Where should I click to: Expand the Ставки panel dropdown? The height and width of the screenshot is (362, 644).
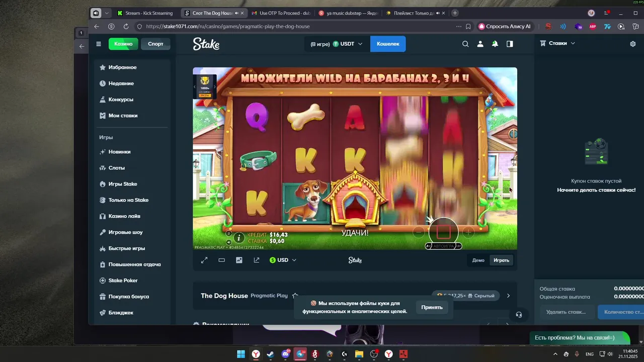(x=557, y=43)
